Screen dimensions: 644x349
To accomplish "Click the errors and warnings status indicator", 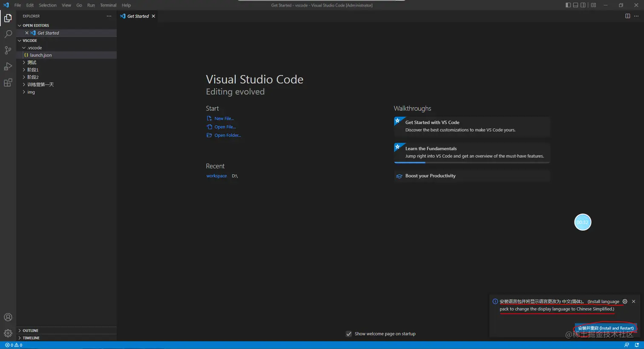I will 14,345.
